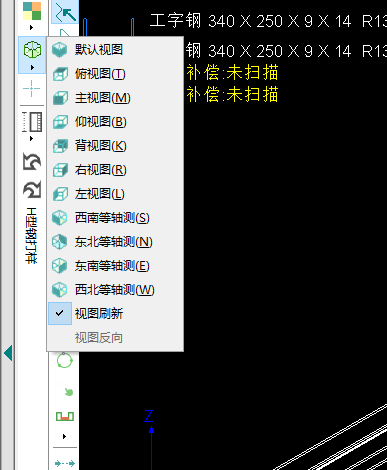Expand the arrow under the color palette icon
This screenshot has height=470, width=387.
[32, 27]
